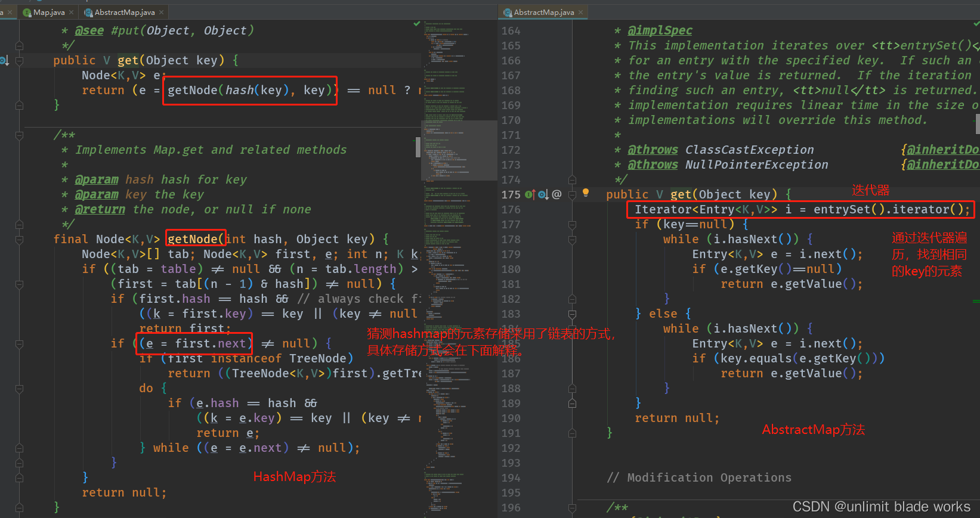Image resolution: width=980 pixels, height=518 pixels.
Task: Collapse the getNode(int hash, Object key) method fold
Action: (19, 240)
